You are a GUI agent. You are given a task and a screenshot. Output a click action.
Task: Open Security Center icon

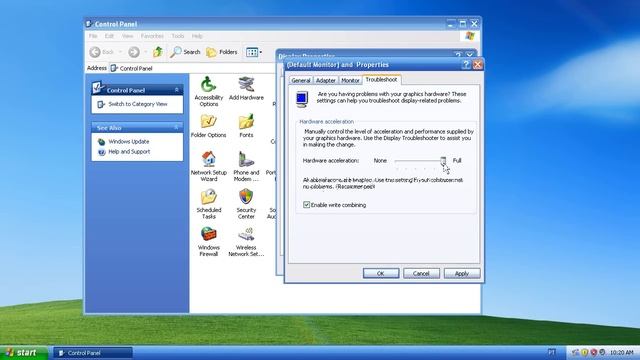coord(246,204)
